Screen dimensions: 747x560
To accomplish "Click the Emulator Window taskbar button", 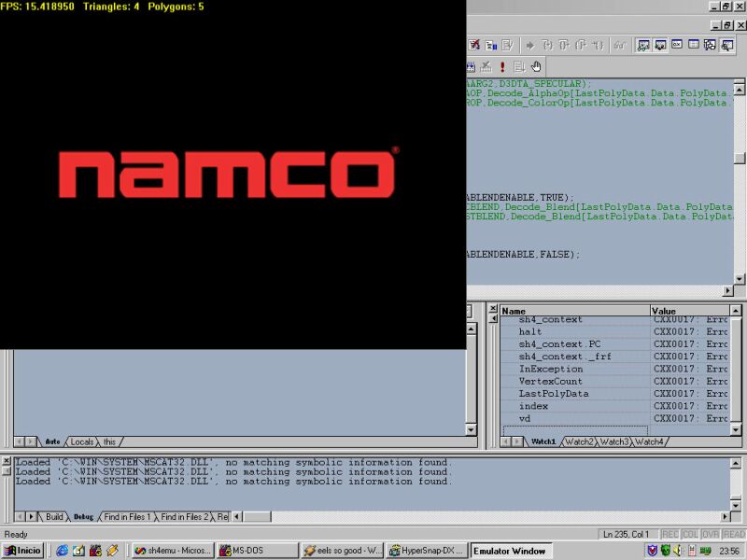I will point(511,551).
